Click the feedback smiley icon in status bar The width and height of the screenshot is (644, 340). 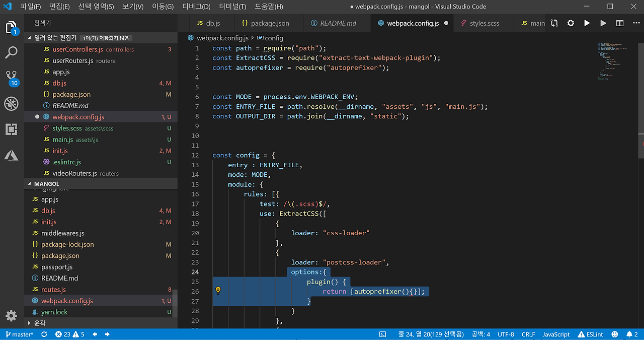(x=615, y=334)
